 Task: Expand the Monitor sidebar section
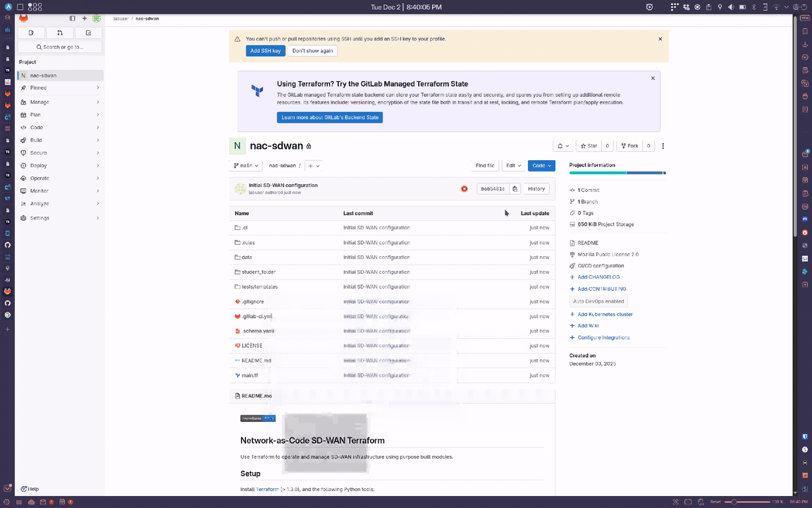point(60,190)
